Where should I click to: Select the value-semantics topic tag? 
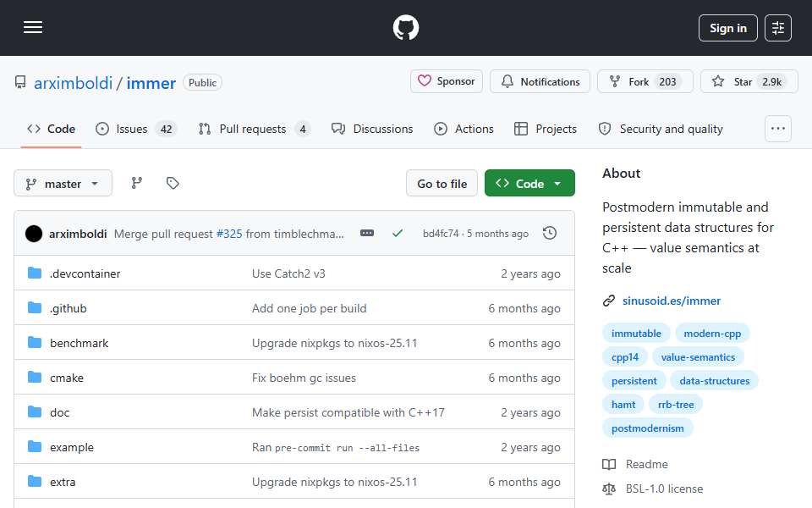698,357
